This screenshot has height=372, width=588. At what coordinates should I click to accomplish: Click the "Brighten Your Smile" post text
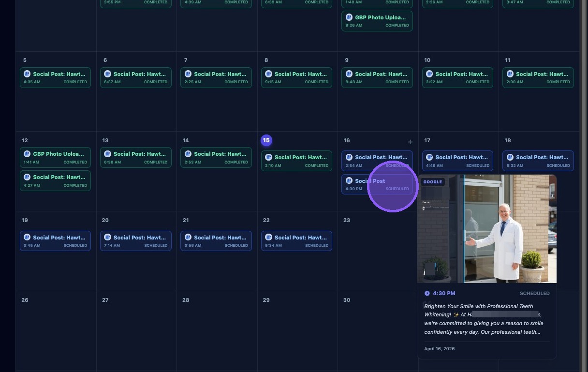[x=484, y=319]
